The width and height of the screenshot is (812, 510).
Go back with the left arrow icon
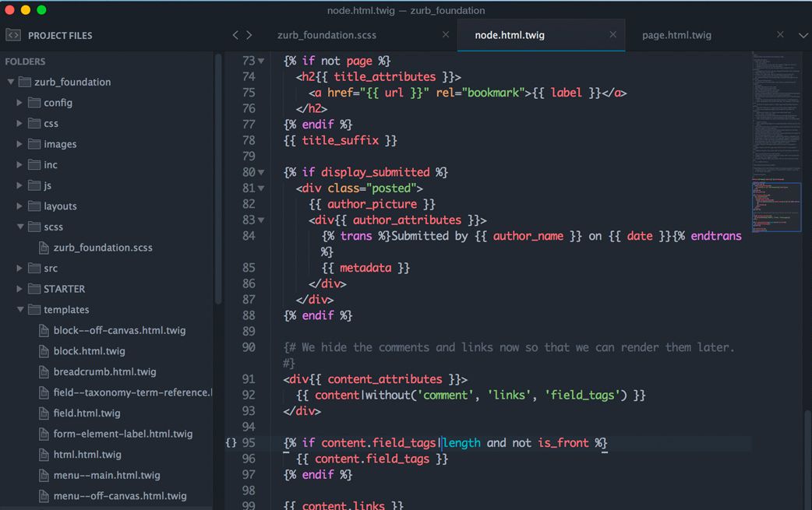click(235, 35)
